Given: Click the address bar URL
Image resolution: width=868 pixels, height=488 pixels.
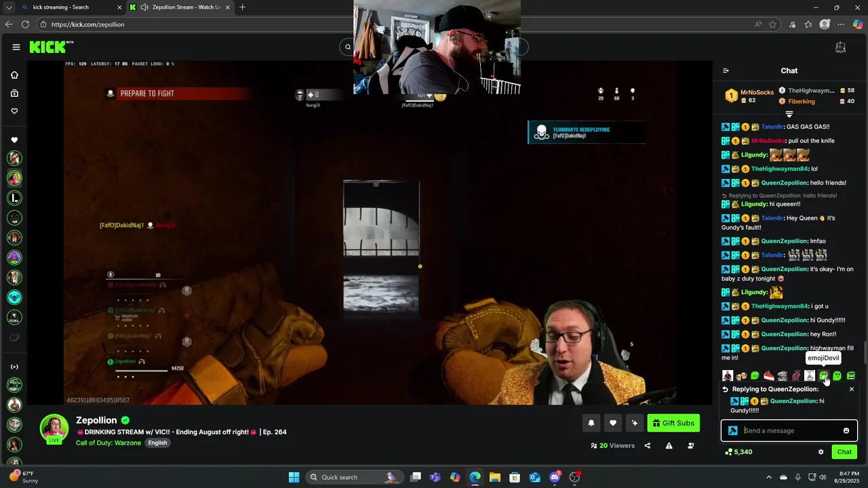Looking at the screenshot, I should coord(87,24).
